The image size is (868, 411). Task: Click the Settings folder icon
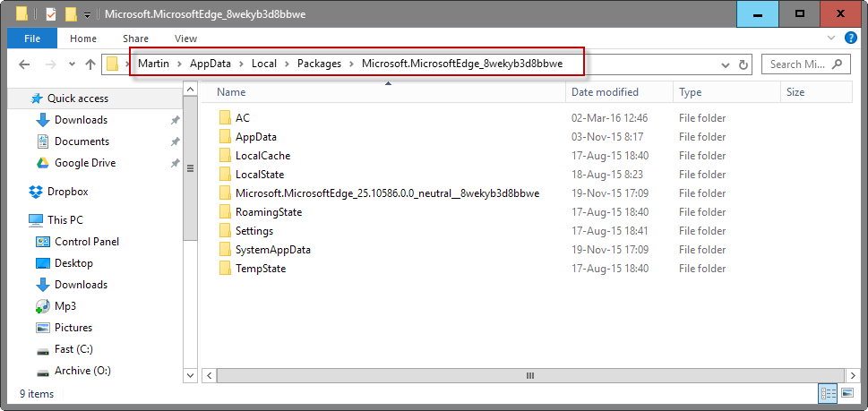[x=224, y=230]
